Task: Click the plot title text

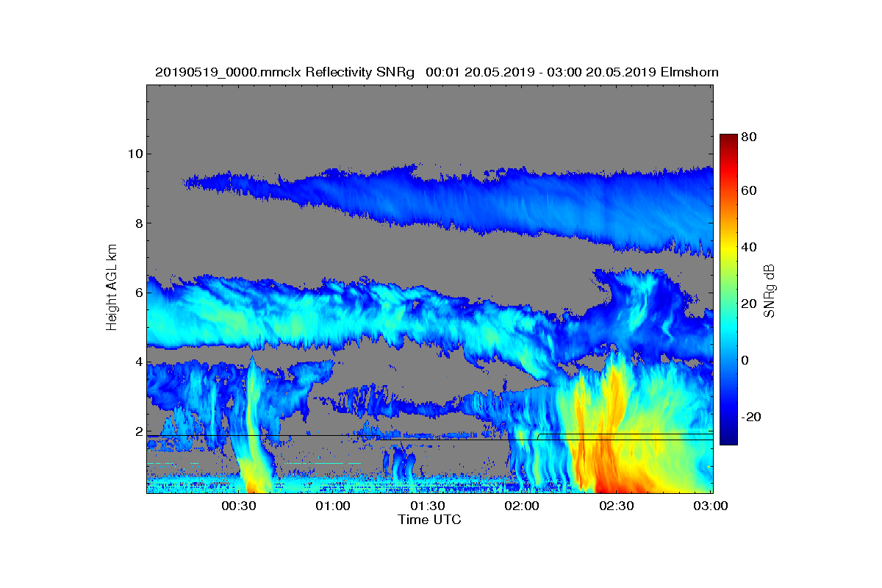Action: [437, 72]
